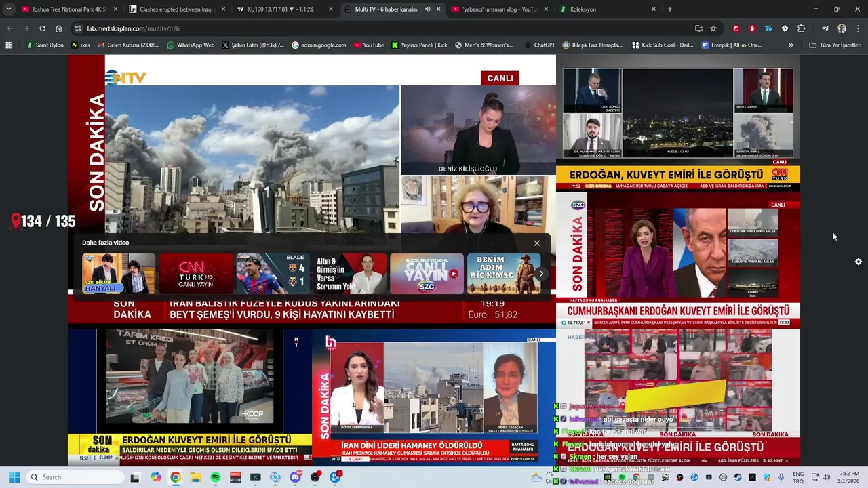Open the WhatsApp Web bookmark

tap(191, 45)
